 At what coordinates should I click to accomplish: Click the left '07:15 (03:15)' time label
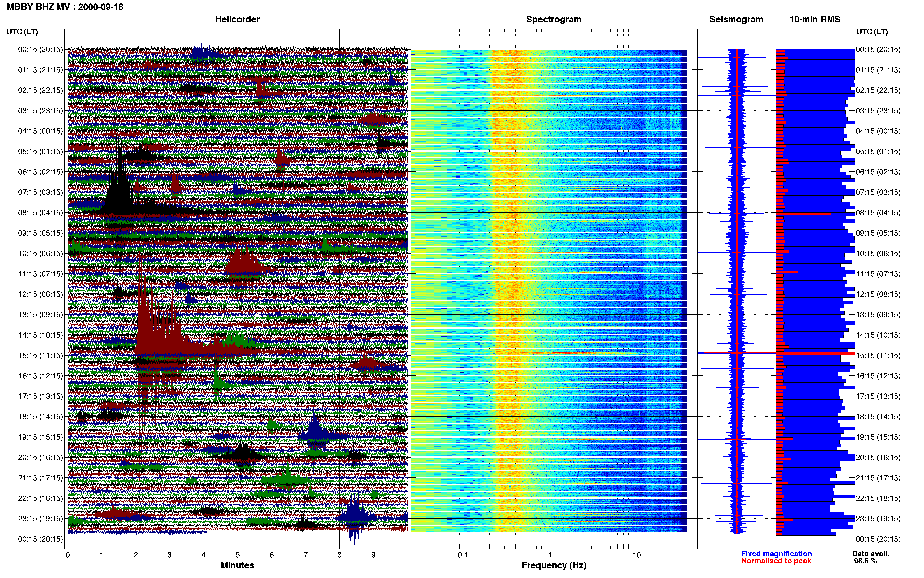click(x=41, y=192)
